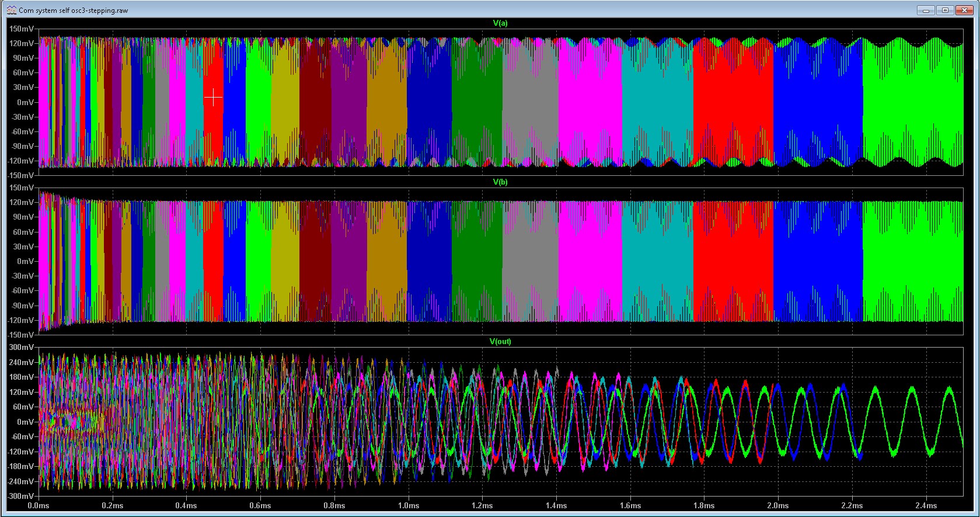
Task: Click the 0.6ms time axis label
Action: [260, 506]
